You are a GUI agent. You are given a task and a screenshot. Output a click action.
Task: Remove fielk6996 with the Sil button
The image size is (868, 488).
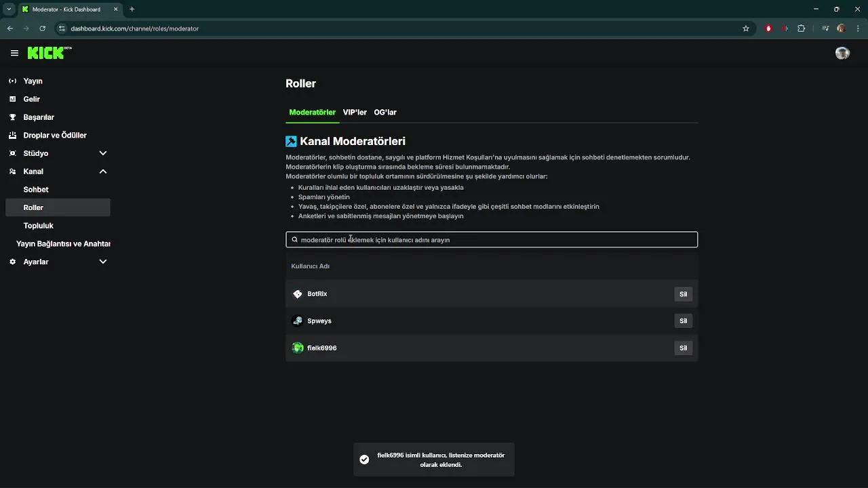pos(683,348)
